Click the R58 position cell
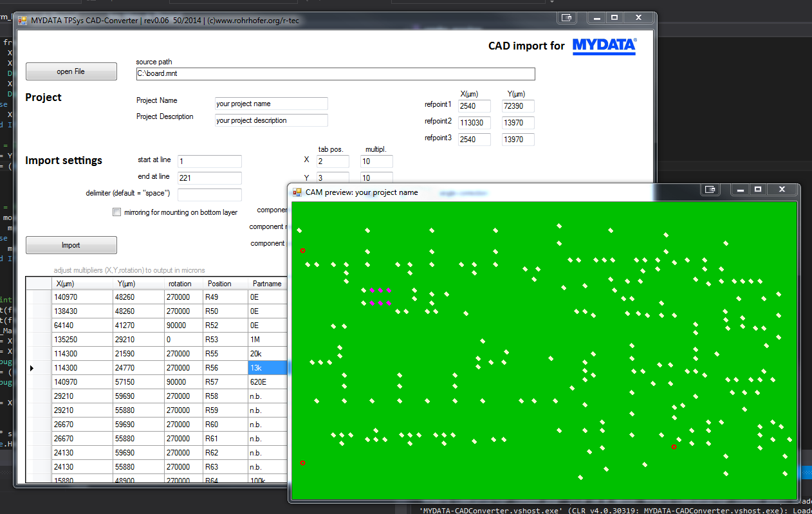Image resolution: width=812 pixels, height=514 pixels. pyautogui.click(x=225, y=396)
